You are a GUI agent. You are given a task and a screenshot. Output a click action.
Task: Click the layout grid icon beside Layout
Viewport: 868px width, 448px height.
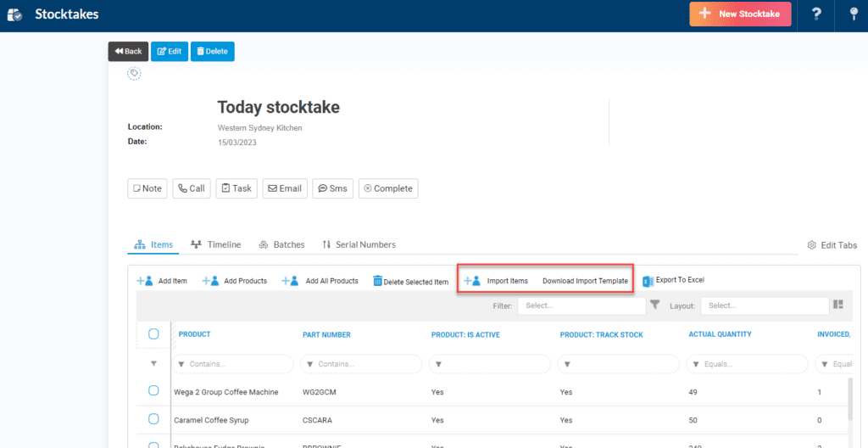click(837, 305)
